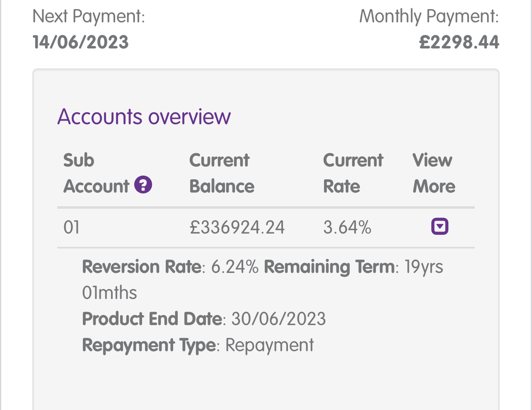This screenshot has height=410, width=532.
Task: Click the next payment date 14/06/2023
Action: pyautogui.click(x=81, y=42)
